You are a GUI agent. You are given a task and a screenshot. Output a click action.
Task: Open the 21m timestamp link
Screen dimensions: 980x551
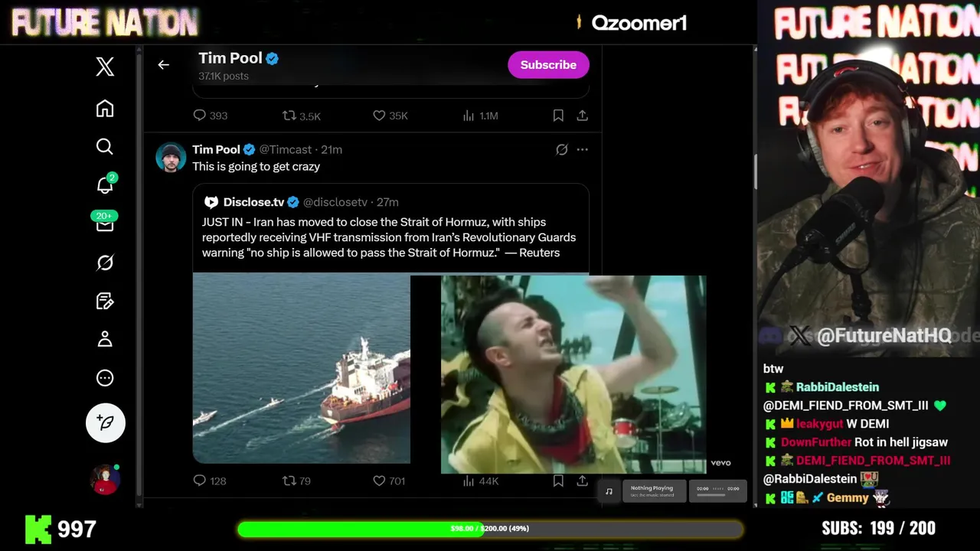pos(332,149)
